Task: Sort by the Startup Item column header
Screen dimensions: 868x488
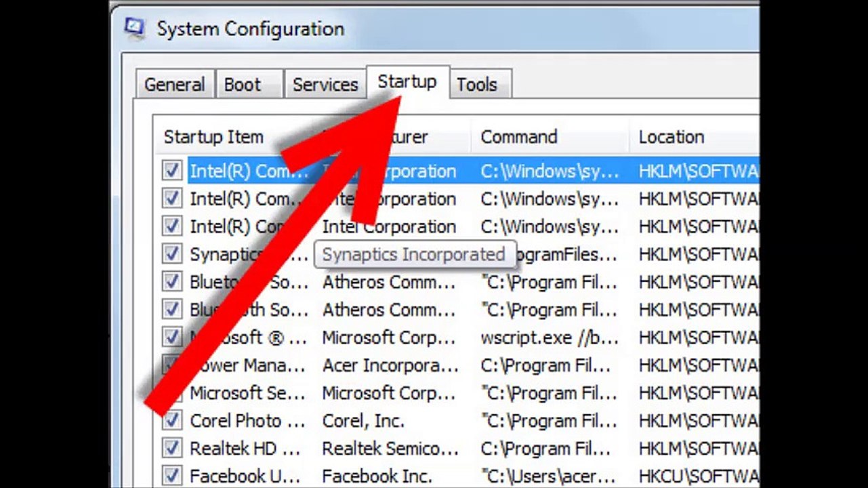Action: [x=213, y=137]
